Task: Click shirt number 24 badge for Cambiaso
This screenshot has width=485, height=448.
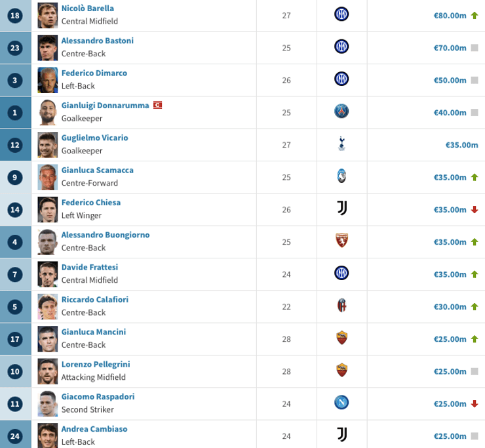Action: 15,436
